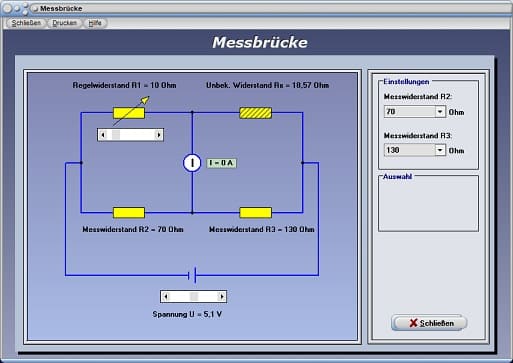This screenshot has height=363, width=513.
Task: Increase voltage with the right arrow
Action: [222, 296]
